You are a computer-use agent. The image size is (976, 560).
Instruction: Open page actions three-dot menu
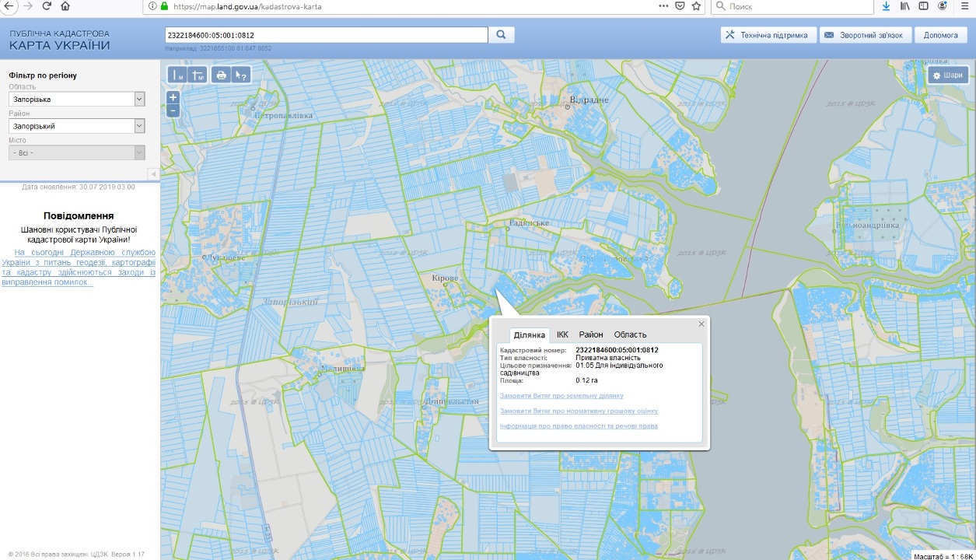coord(663,6)
